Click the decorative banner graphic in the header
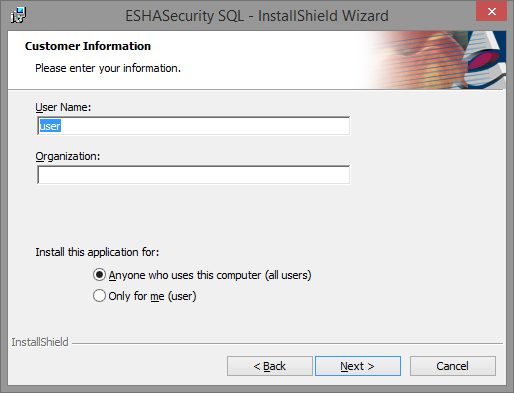 click(437, 60)
